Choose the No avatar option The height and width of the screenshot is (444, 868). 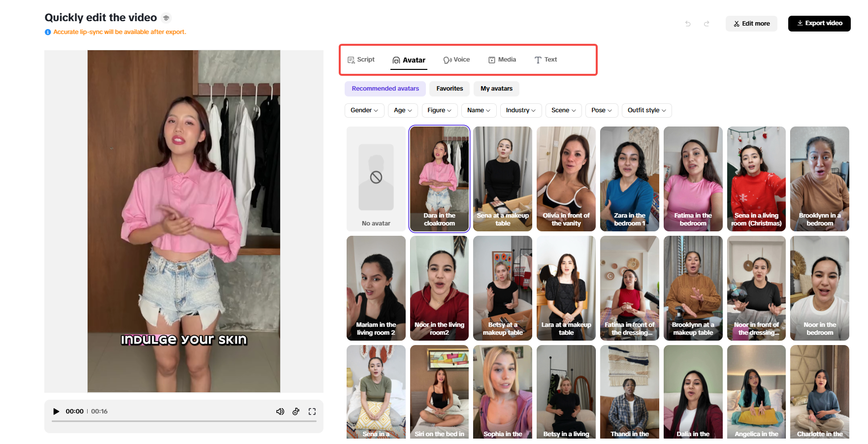[376, 179]
